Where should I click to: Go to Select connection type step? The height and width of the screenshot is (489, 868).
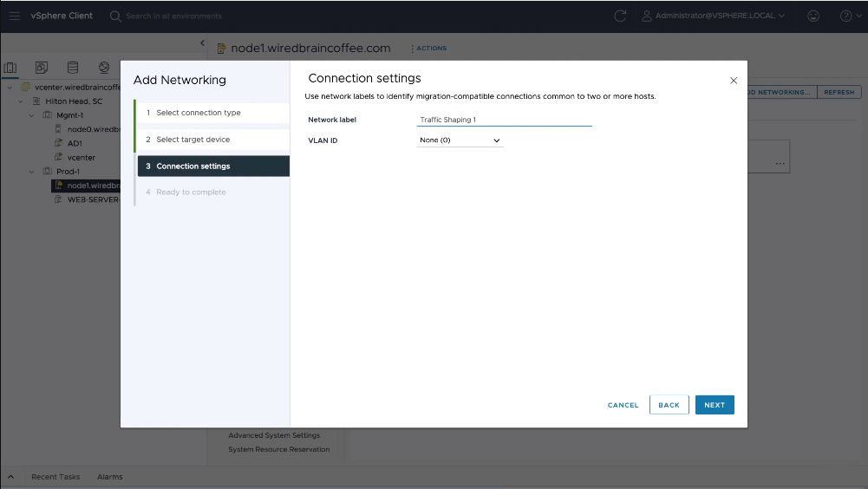pos(199,113)
